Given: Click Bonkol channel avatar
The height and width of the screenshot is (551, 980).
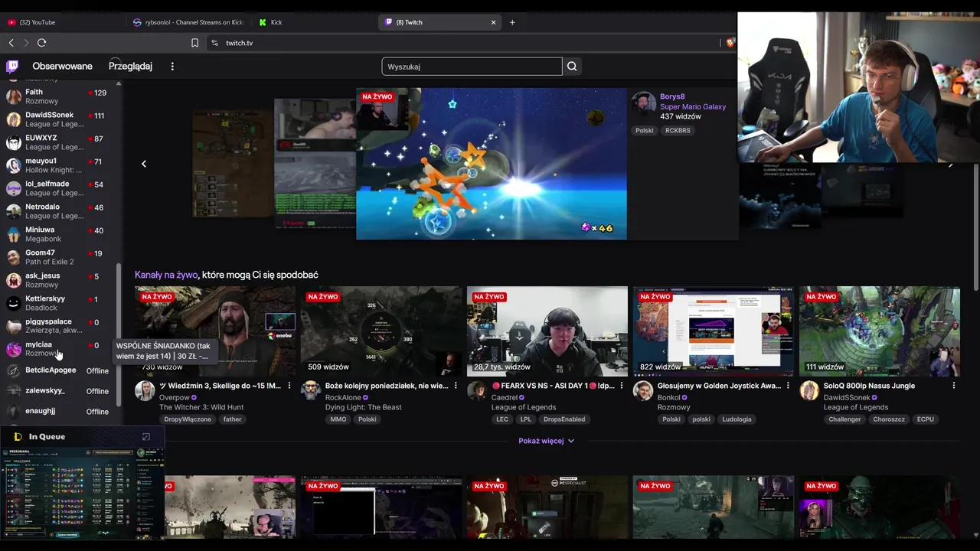Looking at the screenshot, I should tap(643, 391).
